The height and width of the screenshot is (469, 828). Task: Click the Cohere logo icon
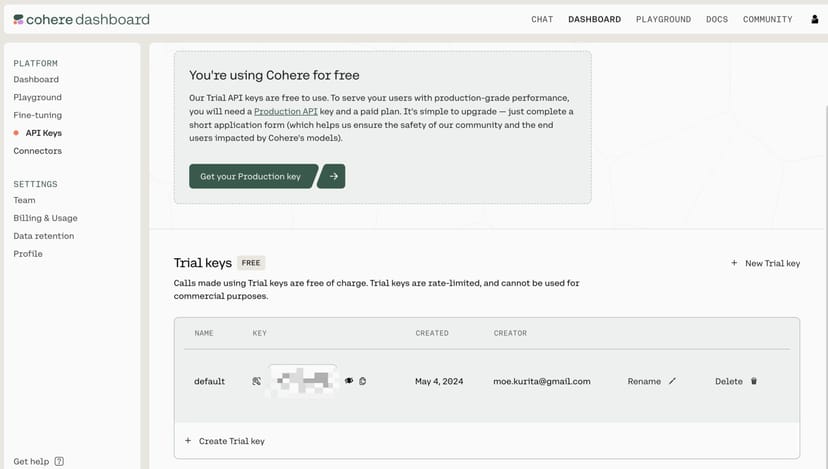pos(19,19)
